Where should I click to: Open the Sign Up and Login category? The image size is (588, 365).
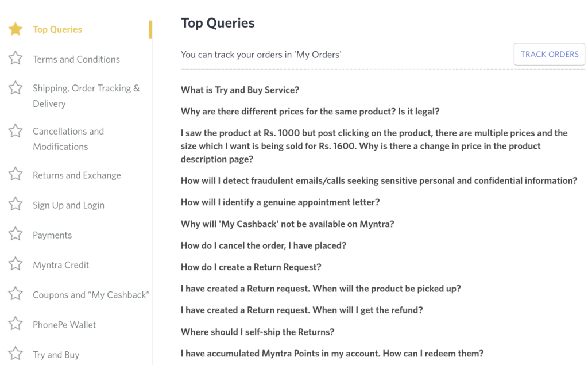coord(69,205)
